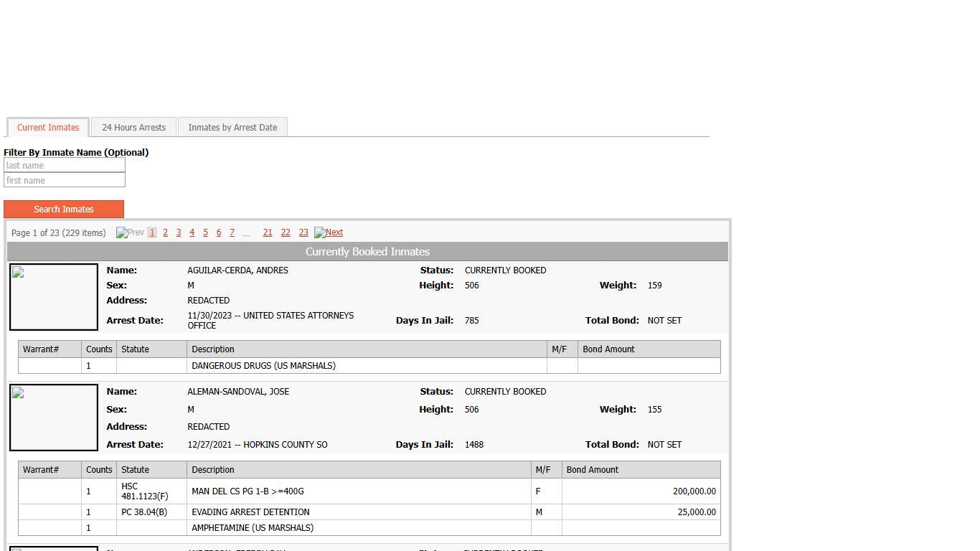Jump to results page 3
Viewport: 980px width, 551px height.
point(179,232)
